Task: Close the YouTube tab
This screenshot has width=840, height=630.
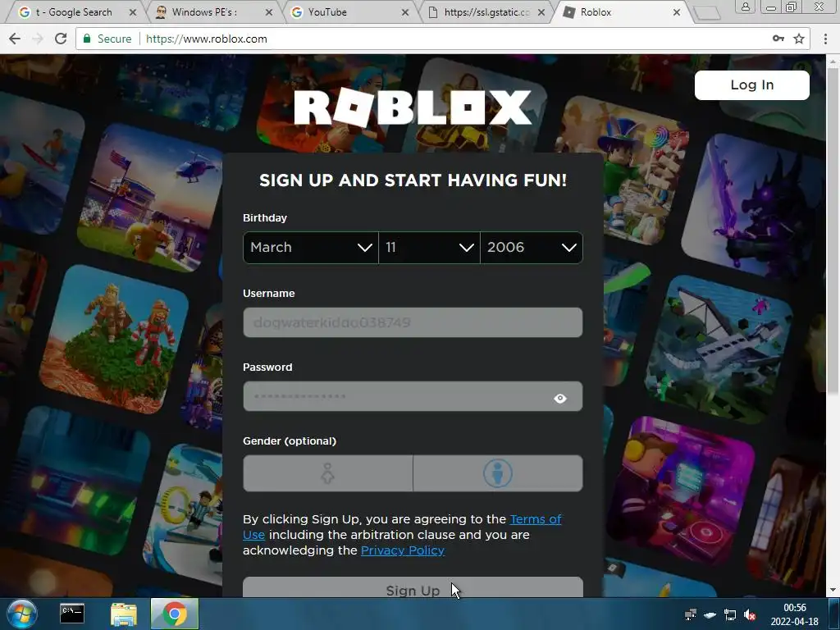Action: [405, 11]
